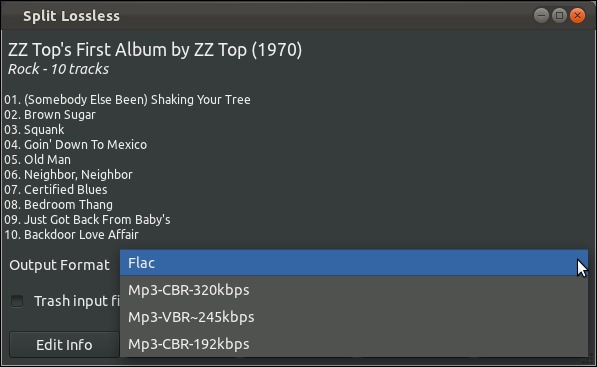Open the Edit Info button
The image size is (597, 367).
point(64,345)
